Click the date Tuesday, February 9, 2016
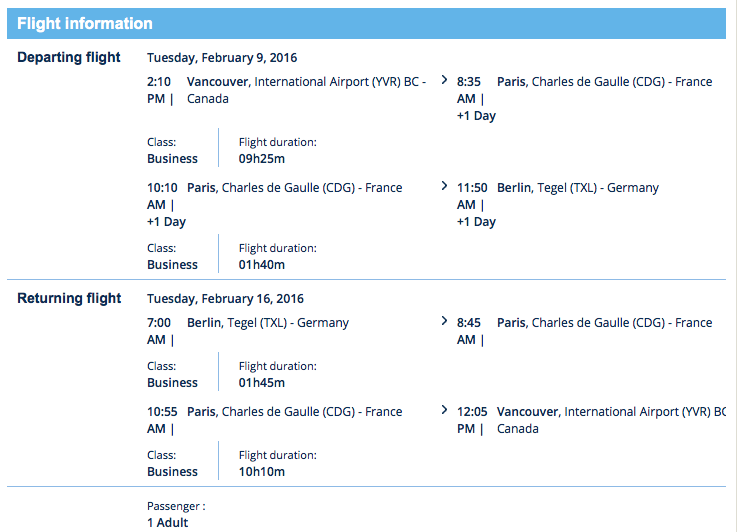Screen dimensions: 742x532 222,58
